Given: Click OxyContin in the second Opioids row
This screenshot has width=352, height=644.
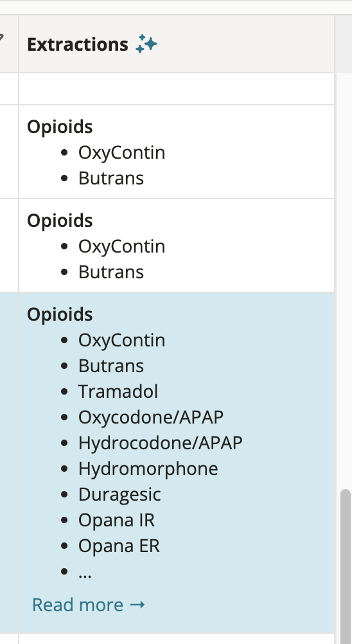Looking at the screenshot, I should 122,246.
